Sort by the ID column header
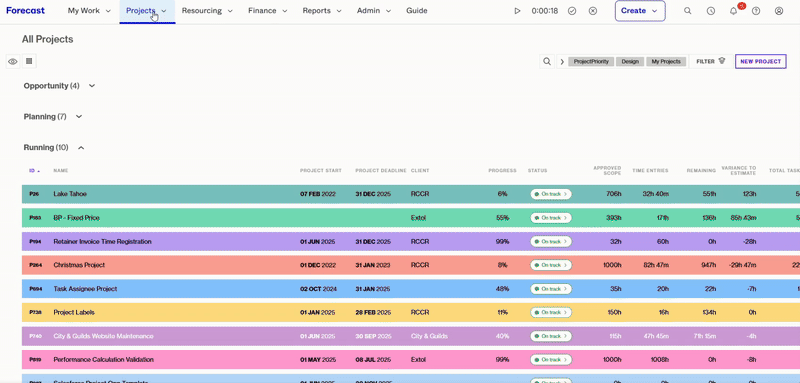Viewport: 800px width, 383px height. tap(34, 171)
